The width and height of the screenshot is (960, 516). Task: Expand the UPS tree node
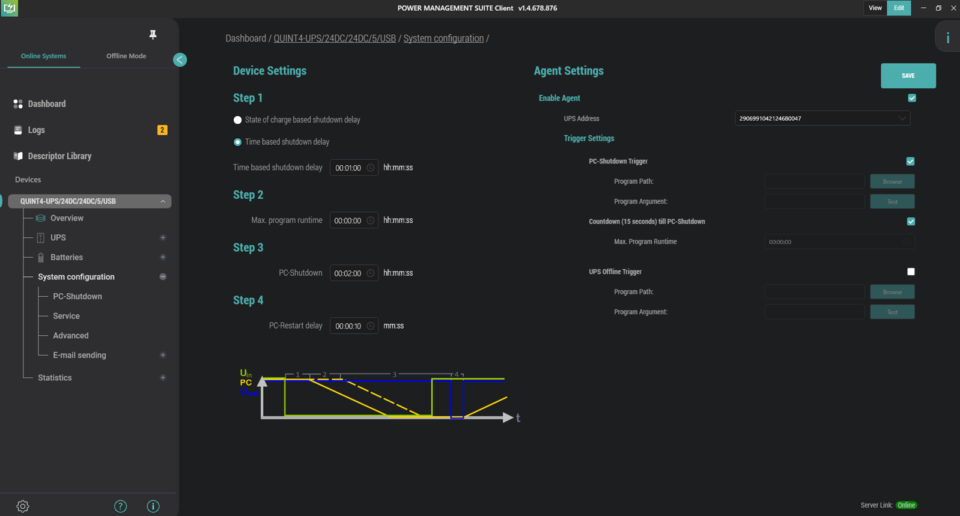click(x=163, y=237)
